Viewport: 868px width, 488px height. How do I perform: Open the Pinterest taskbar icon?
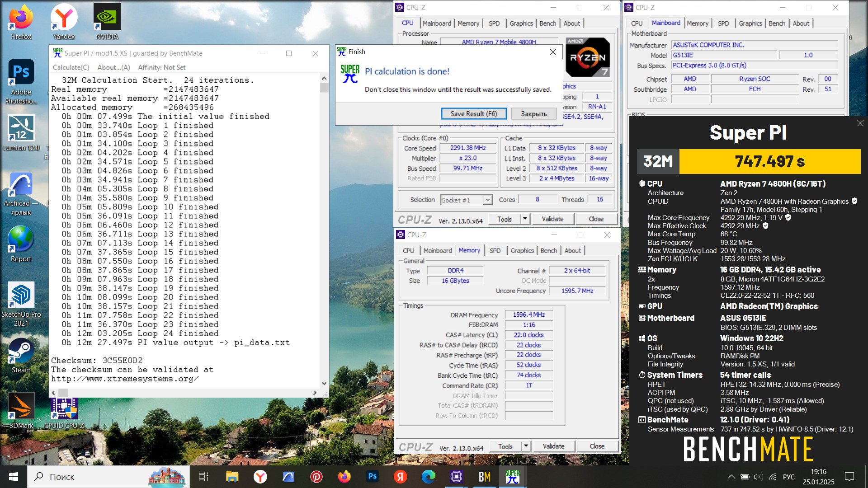point(316,477)
